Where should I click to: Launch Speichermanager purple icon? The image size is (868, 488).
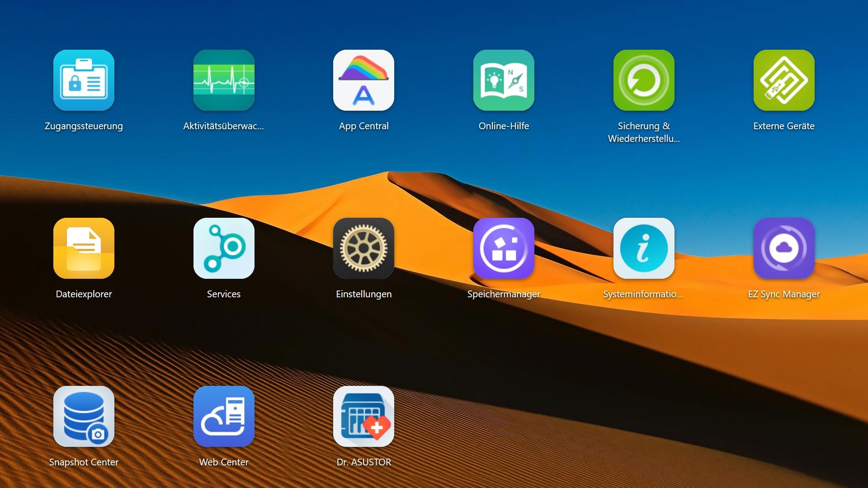click(x=504, y=249)
